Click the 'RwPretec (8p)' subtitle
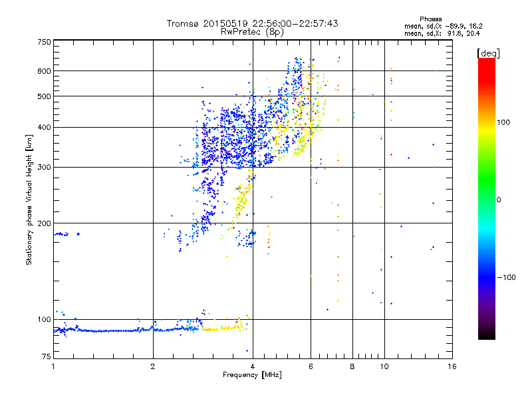Viewport: 532px width, 399px height. 252,32
